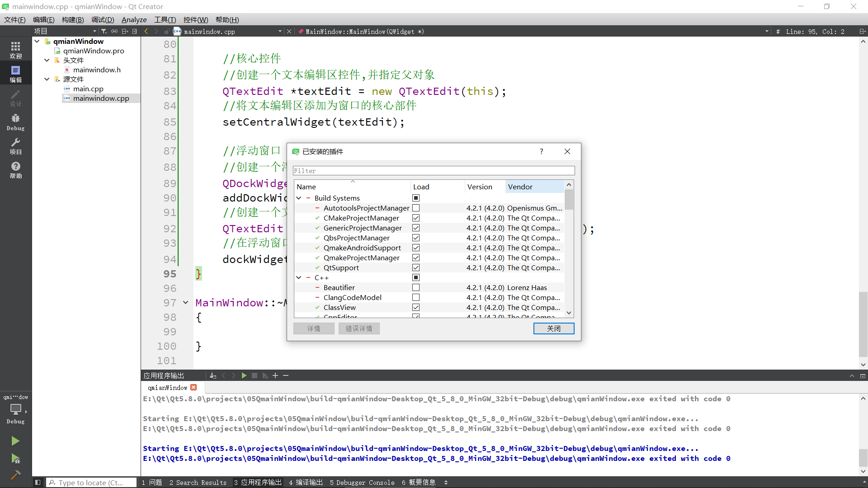Click the filter icon in project pane
This screenshot has height=488, width=868.
[104, 31]
